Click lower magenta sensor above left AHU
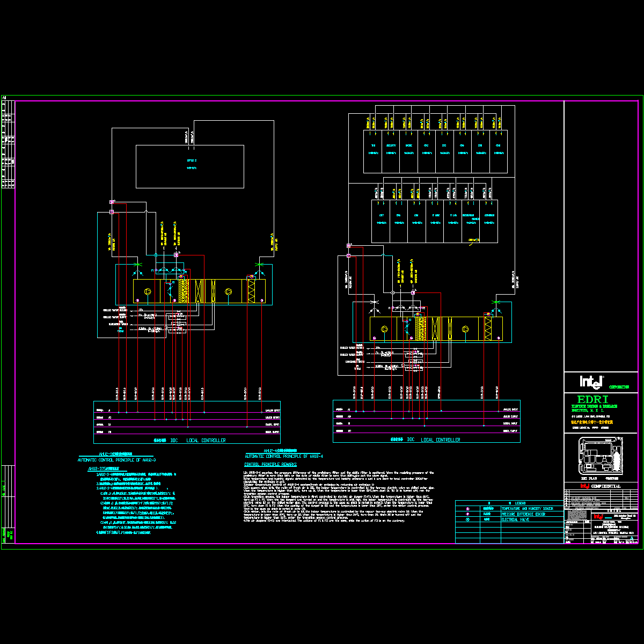Viewport: 644px width, 644px height. (x=112, y=212)
